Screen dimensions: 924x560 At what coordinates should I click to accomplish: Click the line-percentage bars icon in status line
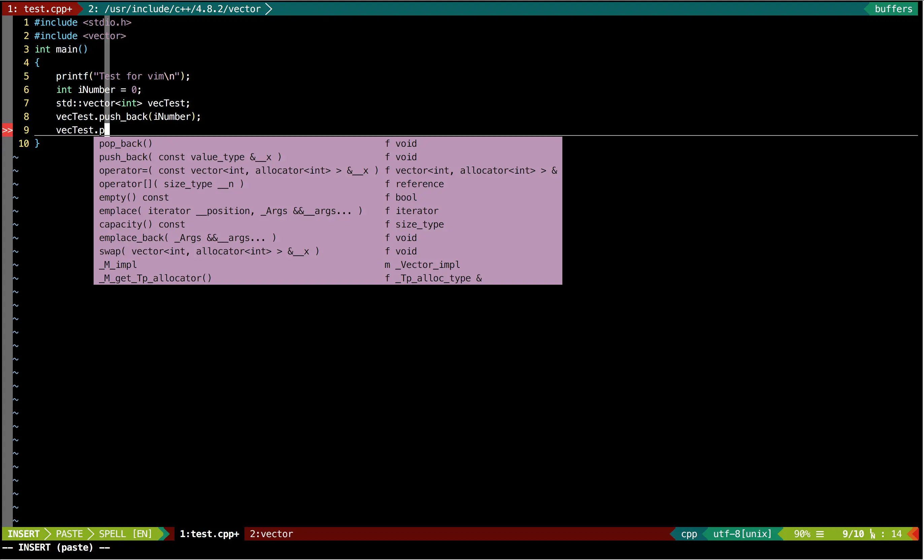pos(820,534)
